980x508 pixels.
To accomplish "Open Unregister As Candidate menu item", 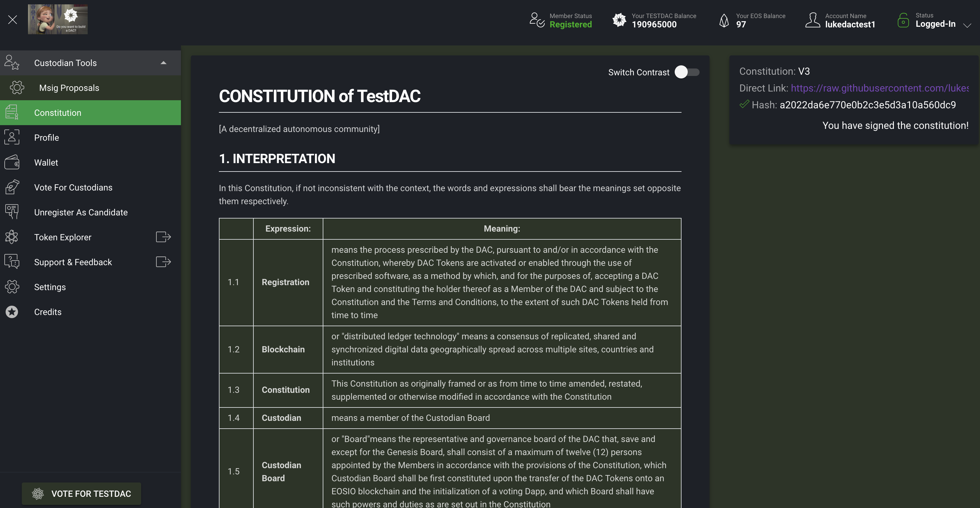I will (81, 213).
